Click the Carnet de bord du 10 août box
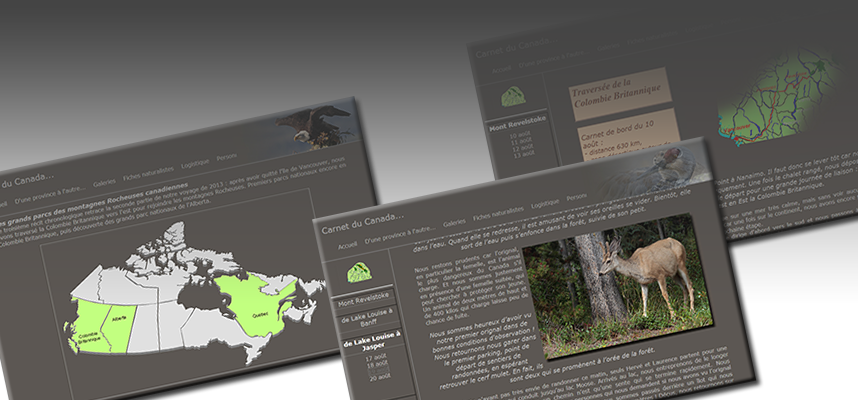858x400 pixels. [629, 135]
